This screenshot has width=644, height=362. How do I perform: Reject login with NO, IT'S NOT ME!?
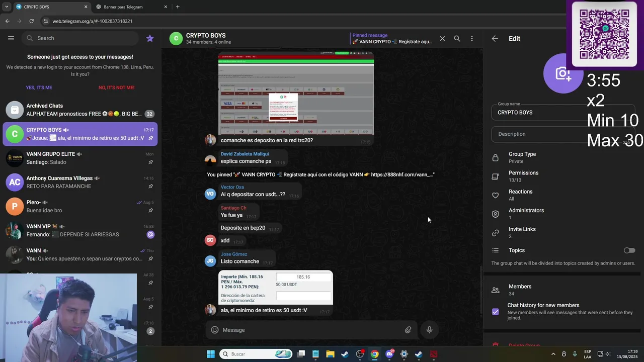click(116, 87)
